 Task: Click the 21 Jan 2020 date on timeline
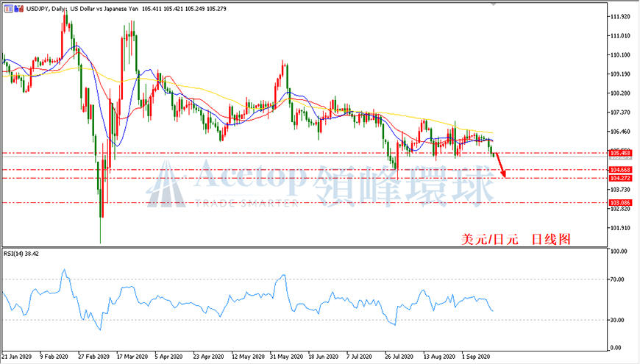pos(17,357)
